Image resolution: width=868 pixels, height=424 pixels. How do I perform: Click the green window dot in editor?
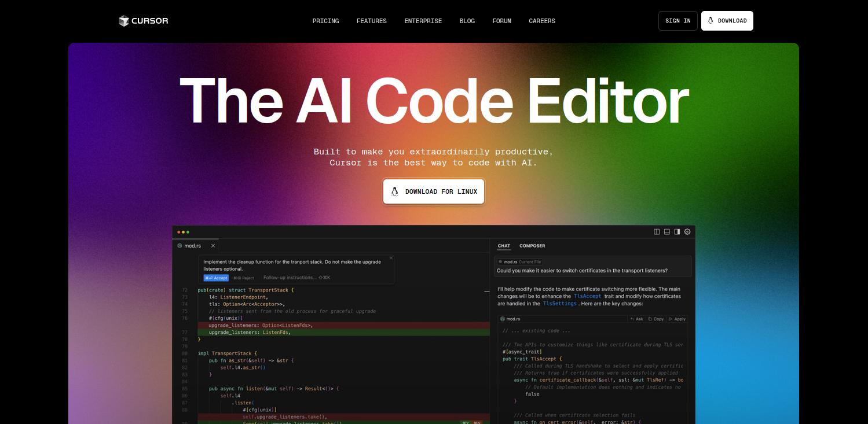click(188, 232)
